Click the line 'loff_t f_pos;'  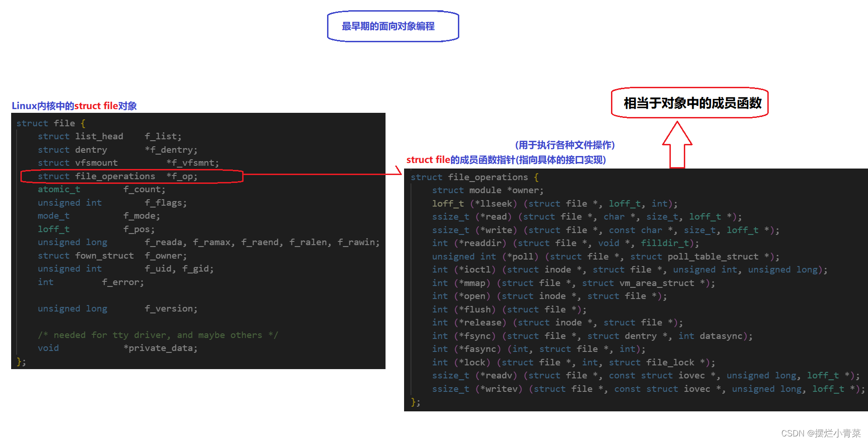point(96,229)
